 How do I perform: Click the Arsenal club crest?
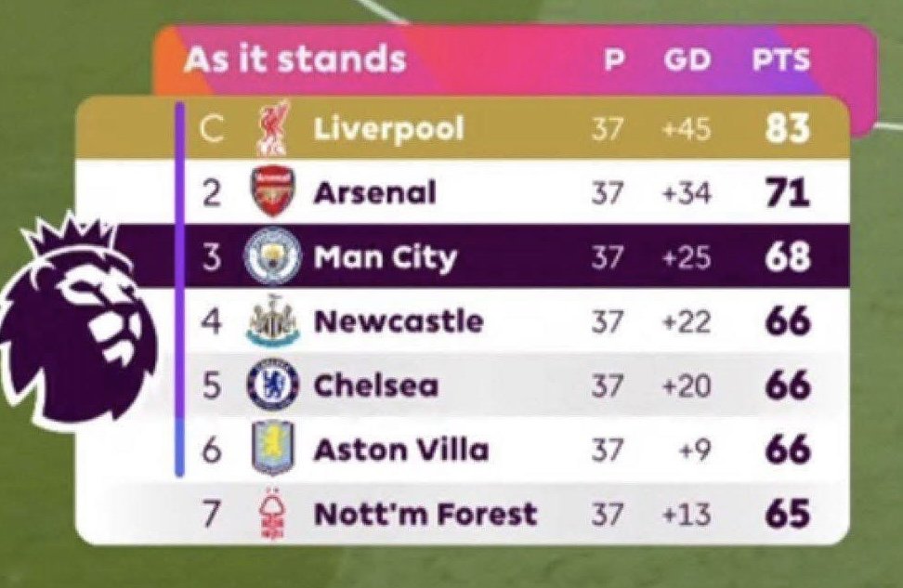[x=272, y=191]
